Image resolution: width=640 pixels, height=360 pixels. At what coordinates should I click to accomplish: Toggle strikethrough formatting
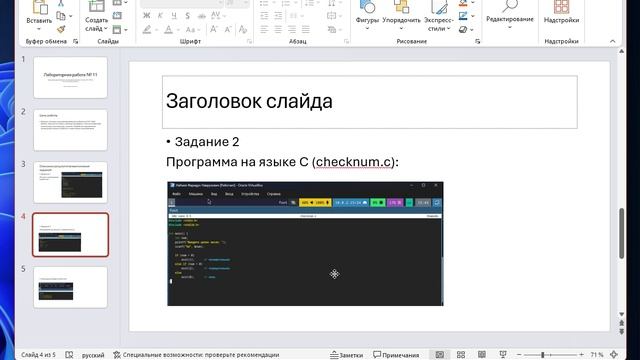[x=202, y=16]
